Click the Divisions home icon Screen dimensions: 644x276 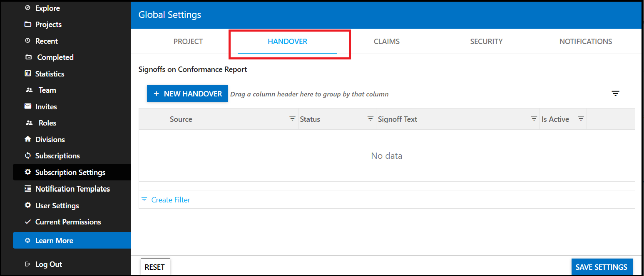click(28, 139)
